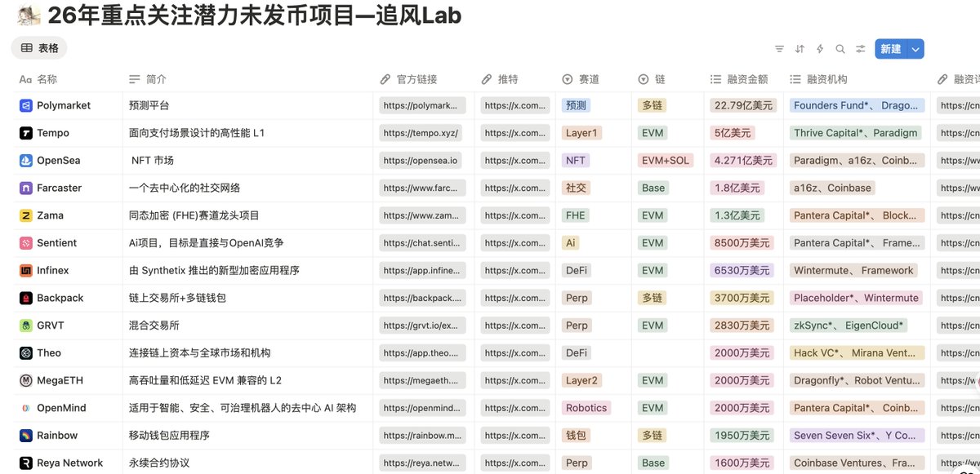Viewport: 980px width, 474px height.
Task: Click the Polymarket page icon
Action: click(25, 105)
